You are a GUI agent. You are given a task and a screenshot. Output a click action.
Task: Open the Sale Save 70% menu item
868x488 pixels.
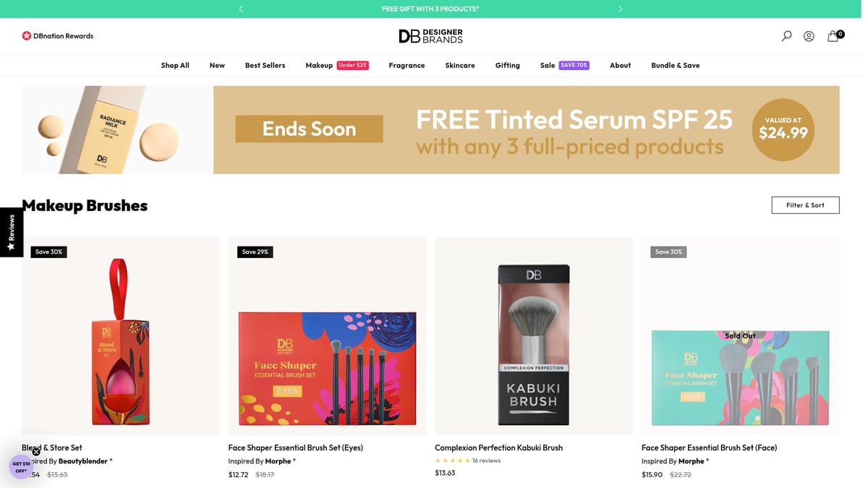click(564, 65)
